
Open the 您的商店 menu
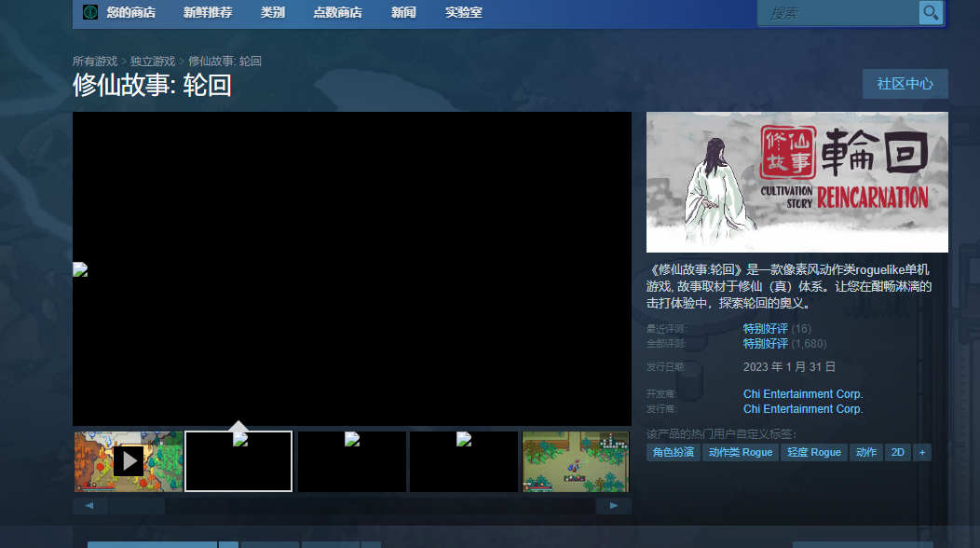pos(130,12)
